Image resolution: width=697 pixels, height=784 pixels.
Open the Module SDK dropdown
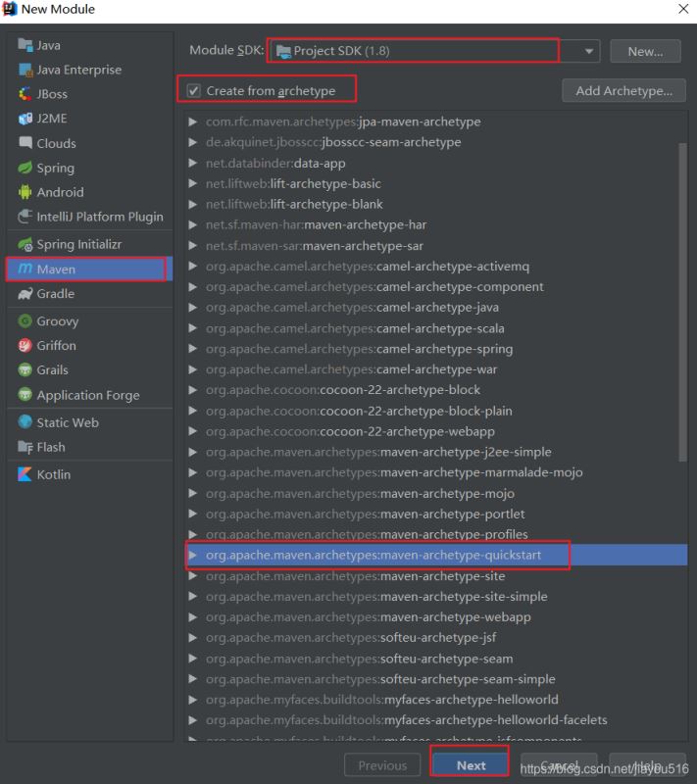point(590,51)
